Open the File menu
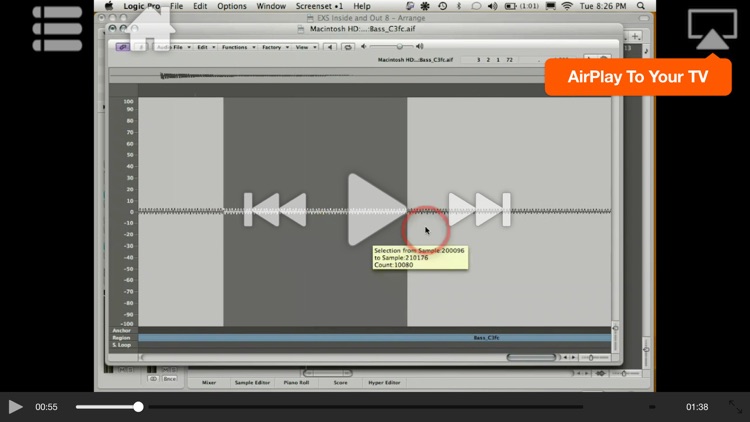This screenshot has height=422, width=750. point(176,6)
